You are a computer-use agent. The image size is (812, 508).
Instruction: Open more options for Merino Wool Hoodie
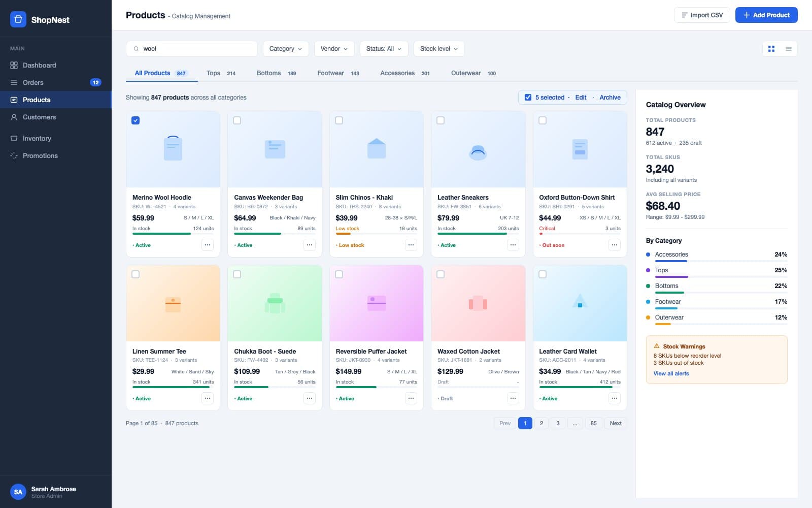[208, 245]
